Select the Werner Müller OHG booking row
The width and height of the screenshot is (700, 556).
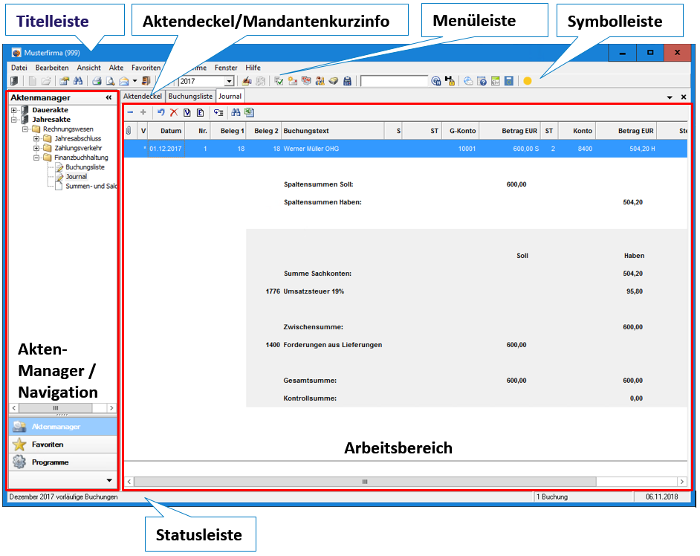[405, 149]
